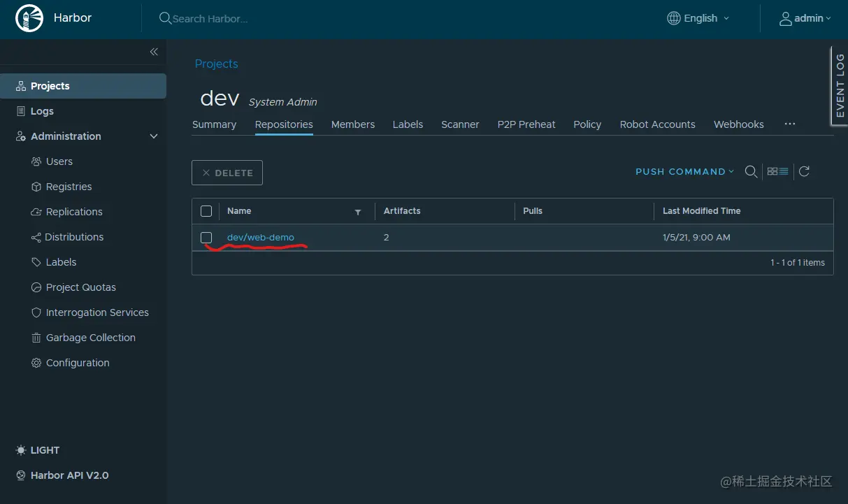Viewport: 848px width, 504px height.
Task: Click the artifacts count 2 cell
Action: coord(387,238)
